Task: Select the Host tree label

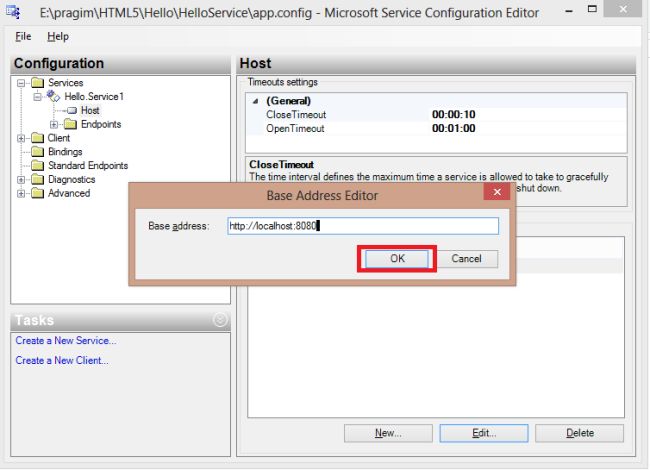Action: tap(90, 110)
